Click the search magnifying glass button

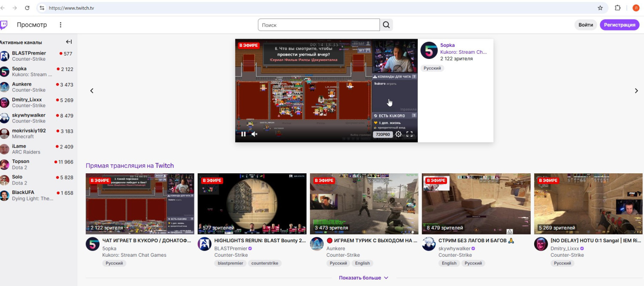(386, 25)
